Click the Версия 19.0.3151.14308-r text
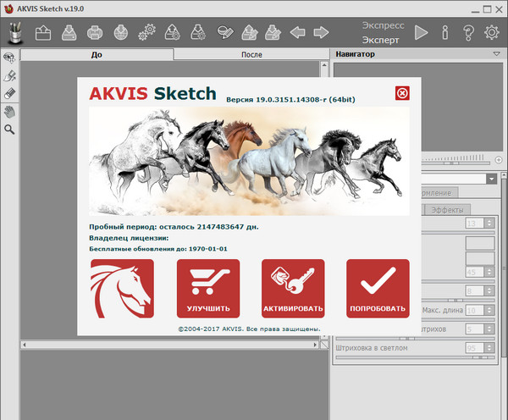The height and width of the screenshot is (420, 508). tap(290, 100)
